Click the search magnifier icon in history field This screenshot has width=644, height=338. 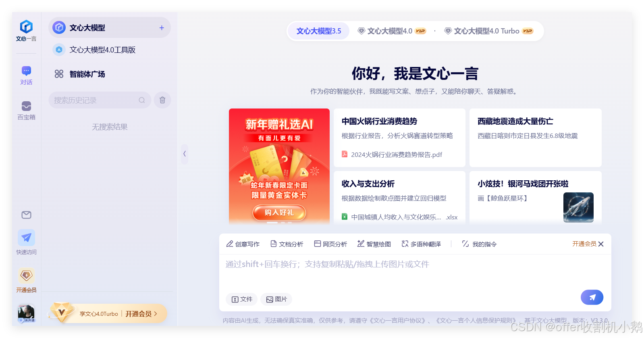[142, 100]
